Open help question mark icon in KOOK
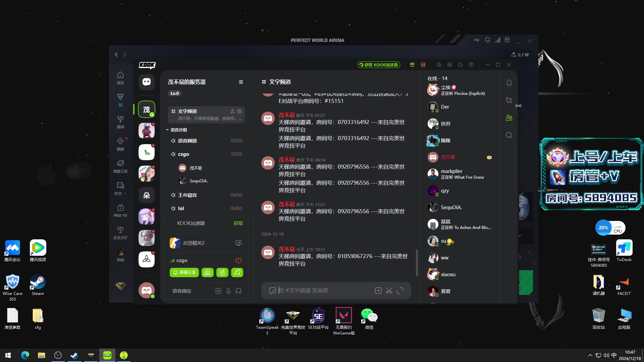This screenshot has height=362, width=644. (471, 65)
